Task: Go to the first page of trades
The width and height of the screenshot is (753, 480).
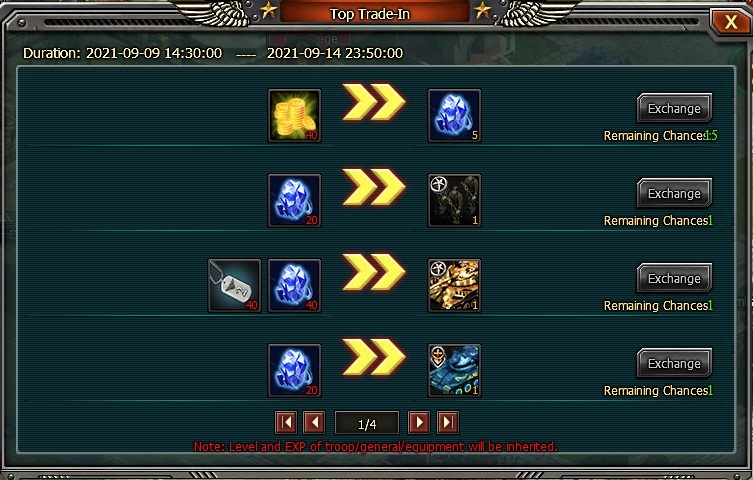Action: click(286, 422)
